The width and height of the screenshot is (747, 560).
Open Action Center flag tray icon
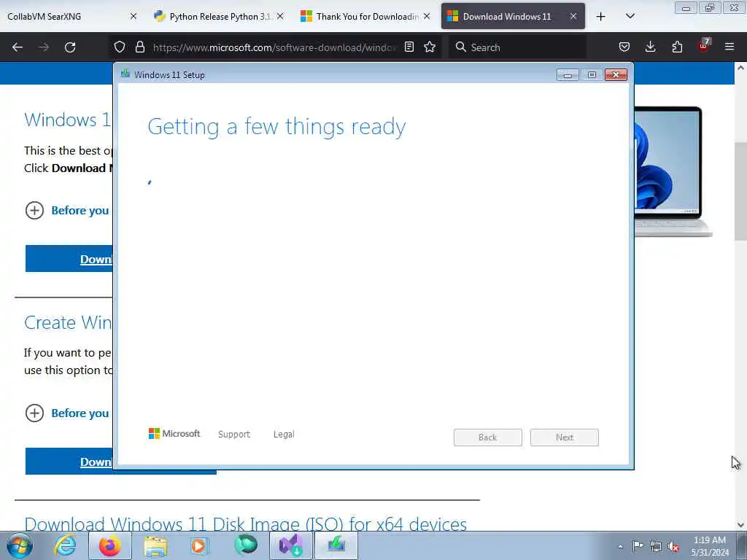pos(638,546)
